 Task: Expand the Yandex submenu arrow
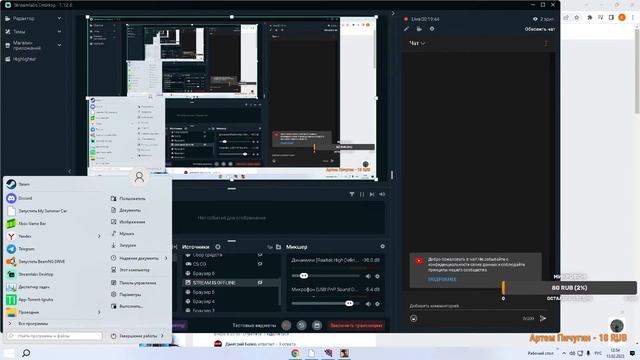[99, 236]
